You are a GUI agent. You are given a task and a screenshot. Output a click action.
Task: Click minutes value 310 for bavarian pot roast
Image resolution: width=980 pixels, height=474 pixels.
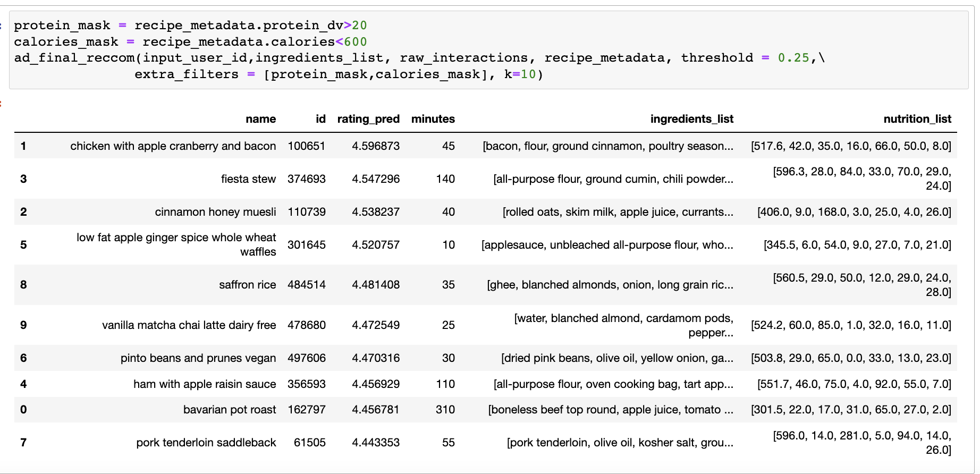(445, 410)
